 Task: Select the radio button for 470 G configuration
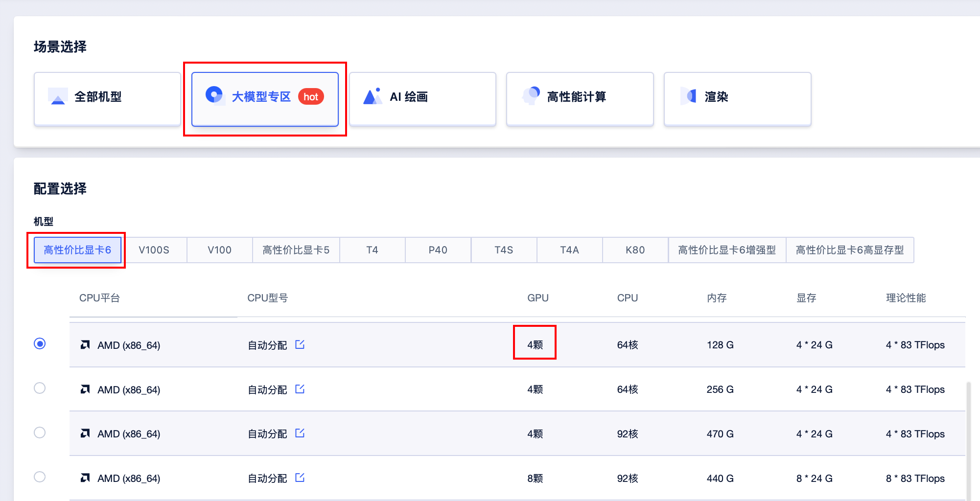click(x=40, y=433)
